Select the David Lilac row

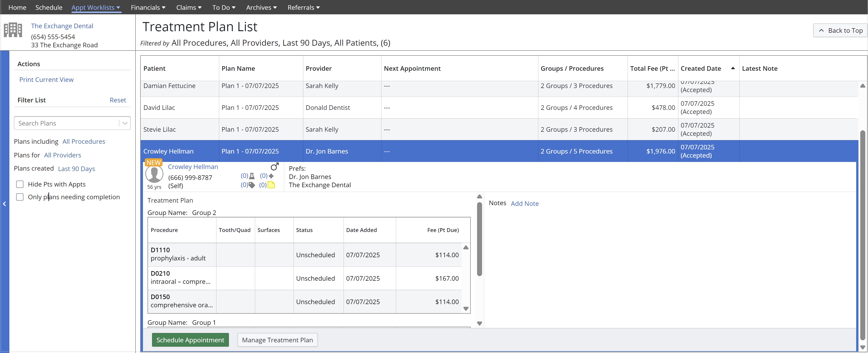[499, 108]
